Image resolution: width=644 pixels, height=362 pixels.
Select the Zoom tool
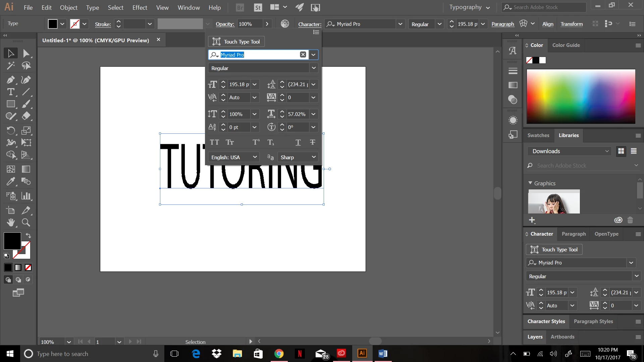[x=26, y=222]
